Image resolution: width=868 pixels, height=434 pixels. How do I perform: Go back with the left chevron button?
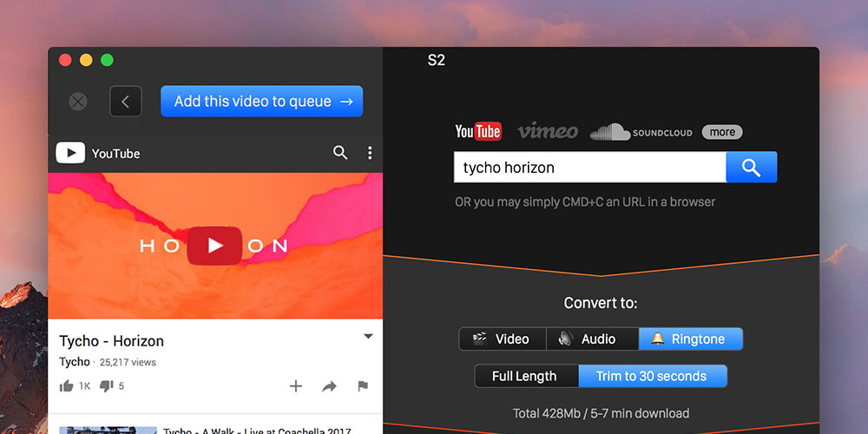tap(126, 102)
